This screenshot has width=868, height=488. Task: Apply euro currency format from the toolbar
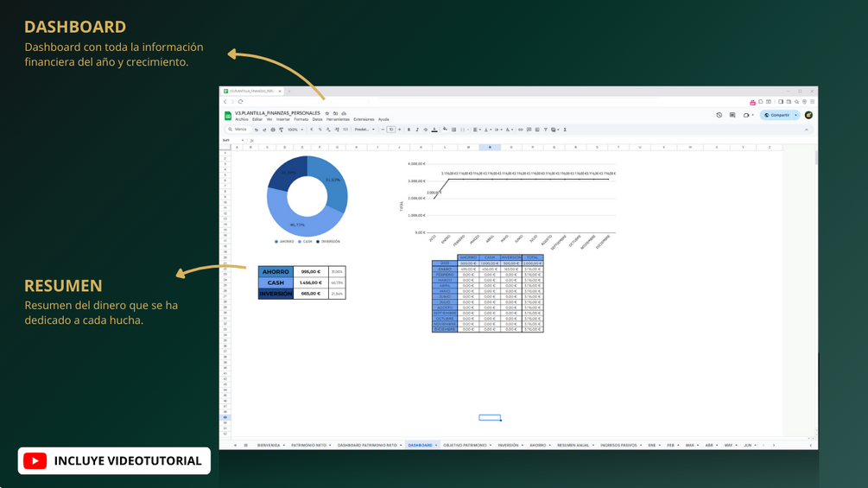point(312,130)
